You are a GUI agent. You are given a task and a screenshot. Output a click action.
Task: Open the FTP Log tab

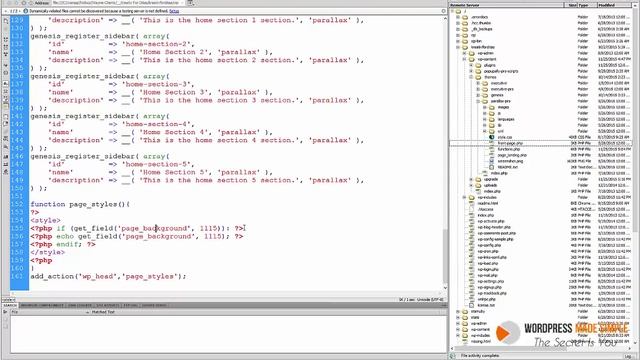(x=131, y=305)
